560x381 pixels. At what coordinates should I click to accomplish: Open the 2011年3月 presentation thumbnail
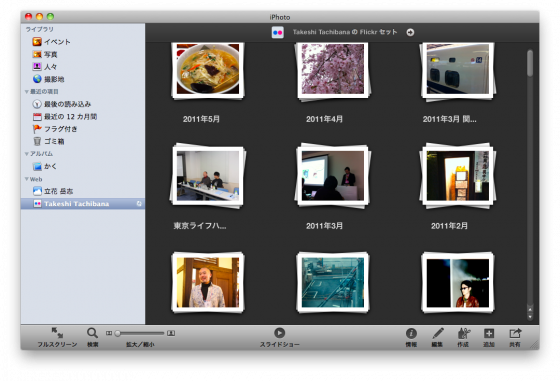(333, 175)
